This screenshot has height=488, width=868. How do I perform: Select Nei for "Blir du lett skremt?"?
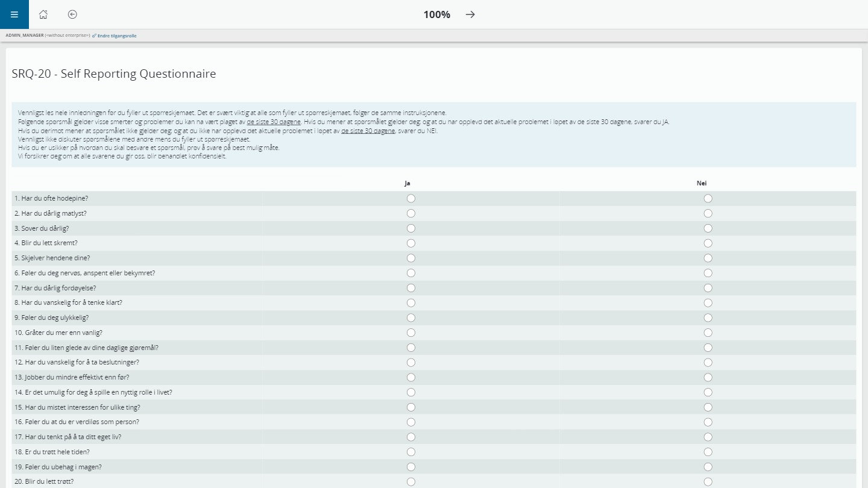click(708, 243)
